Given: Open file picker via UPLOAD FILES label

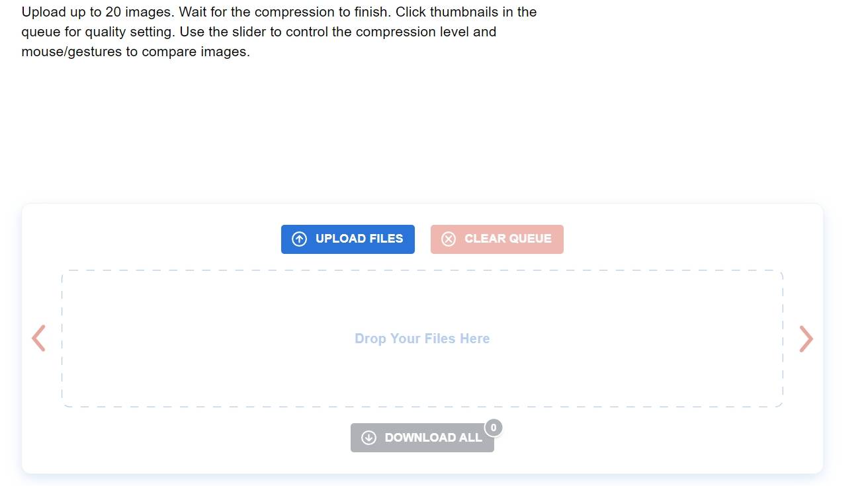Looking at the screenshot, I should pos(359,239).
